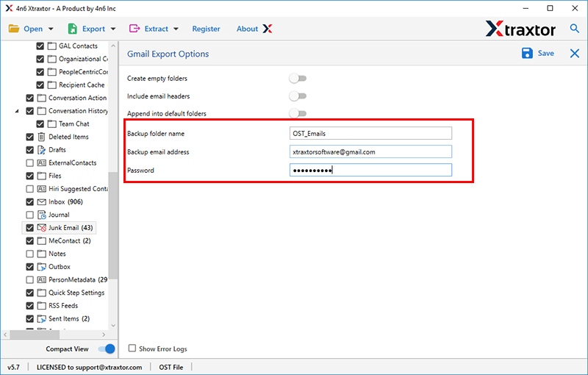588x375 pixels.
Task: Click the Quick Step Settings folder icon
Action: click(x=42, y=293)
